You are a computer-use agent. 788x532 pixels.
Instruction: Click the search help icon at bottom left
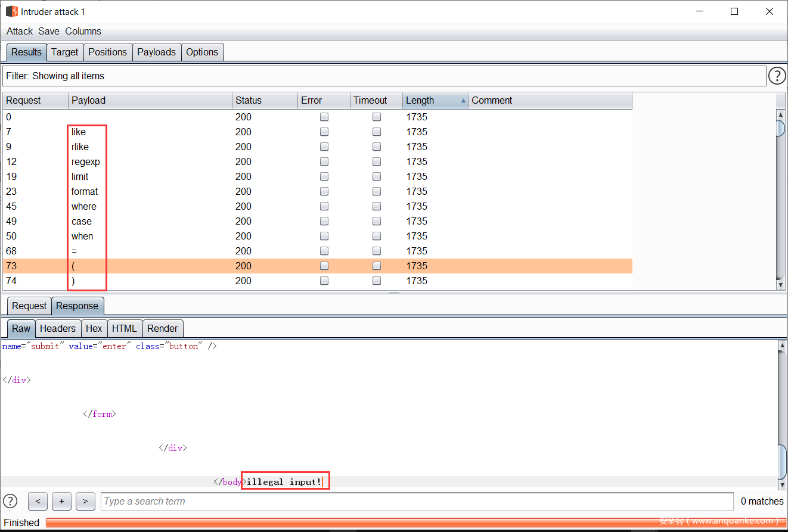coord(10,501)
